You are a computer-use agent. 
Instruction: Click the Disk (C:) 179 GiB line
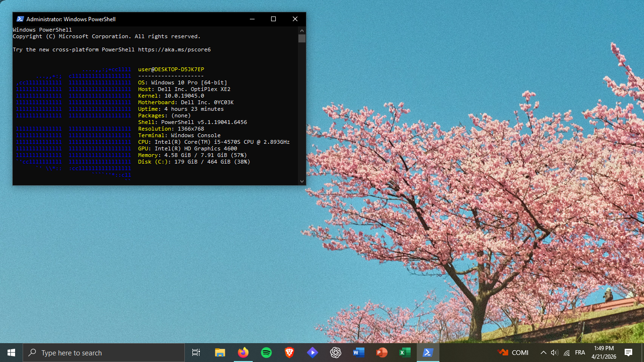[x=194, y=162]
